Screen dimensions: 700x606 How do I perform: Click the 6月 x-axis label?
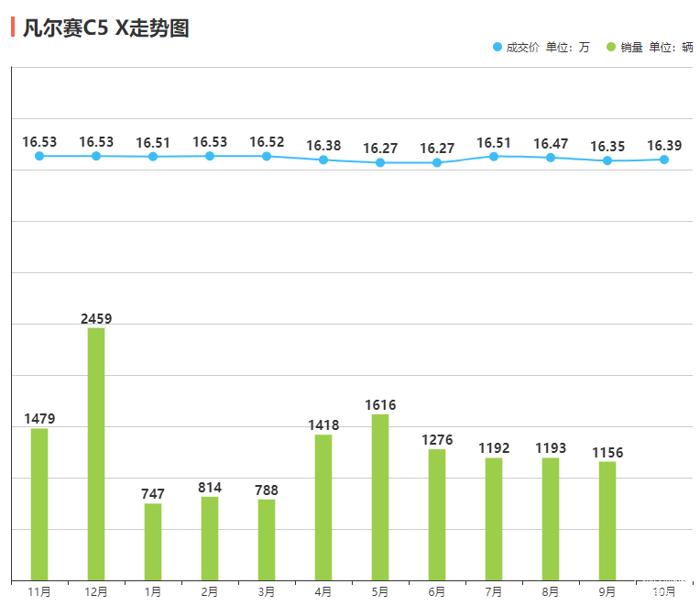(437, 592)
